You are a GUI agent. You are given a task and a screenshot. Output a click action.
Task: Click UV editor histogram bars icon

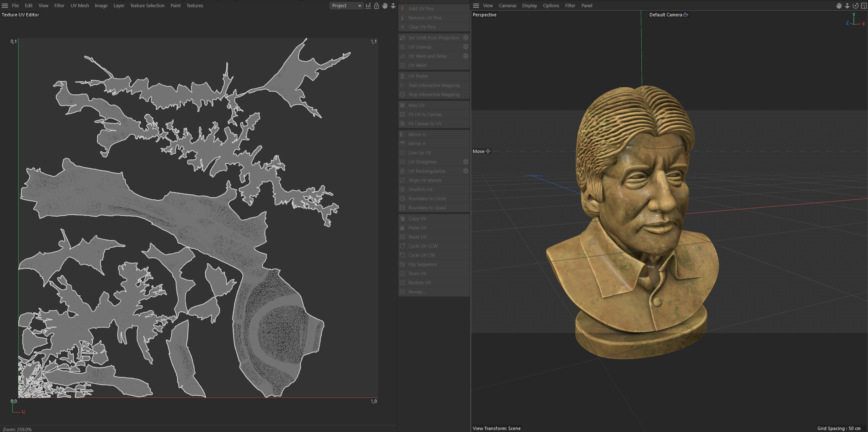368,6
